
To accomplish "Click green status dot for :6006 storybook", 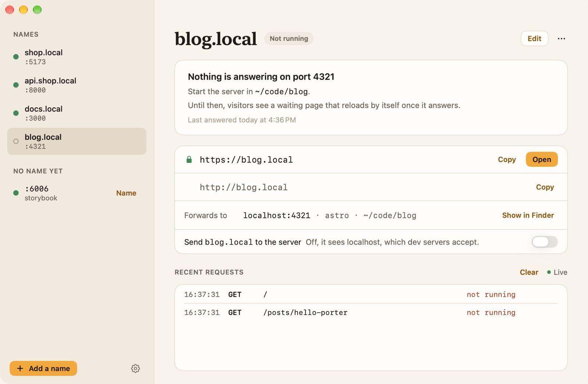I will pos(16,193).
